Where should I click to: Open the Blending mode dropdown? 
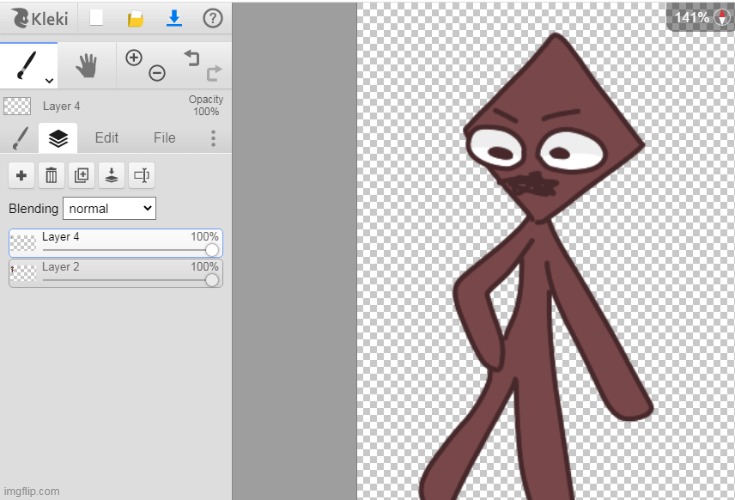(x=109, y=208)
